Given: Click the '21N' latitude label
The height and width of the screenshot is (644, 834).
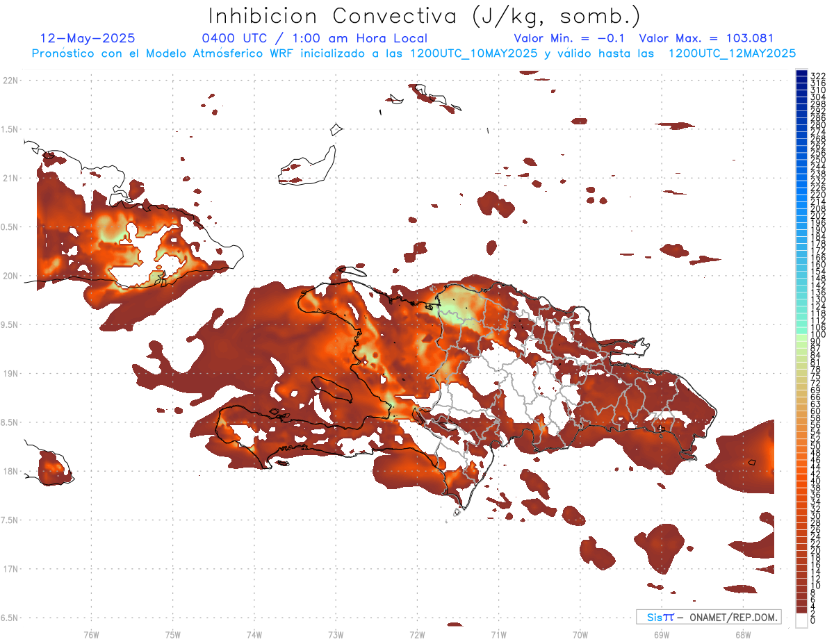Looking at the screenshot, I should pyautogui.click(x=10, y=178).
